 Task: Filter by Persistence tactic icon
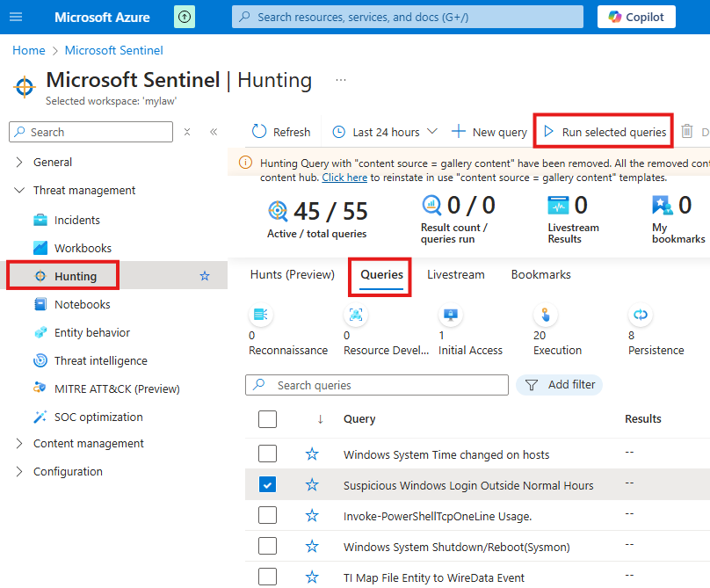641,315
